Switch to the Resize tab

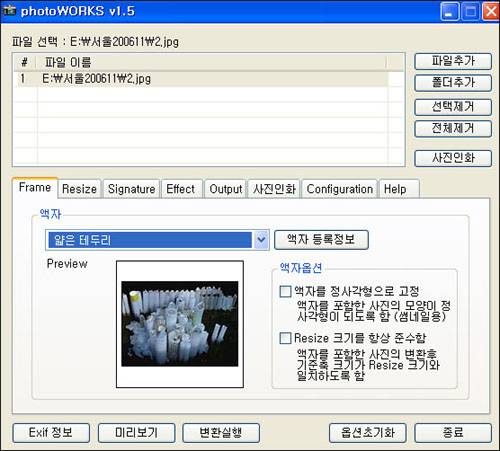point(79,189)
